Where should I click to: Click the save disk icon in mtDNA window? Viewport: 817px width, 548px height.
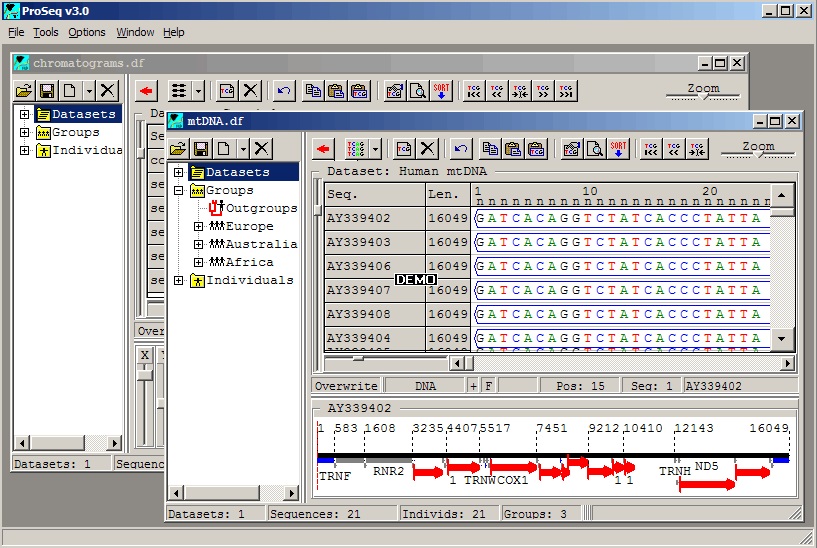201,149
